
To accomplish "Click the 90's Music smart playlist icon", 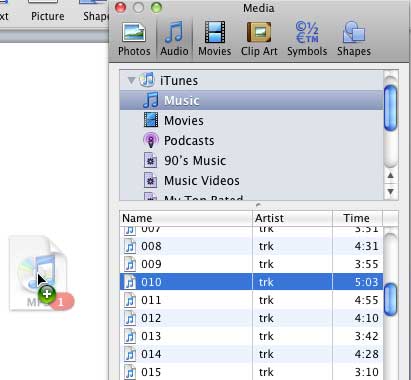I will (150, 160).
